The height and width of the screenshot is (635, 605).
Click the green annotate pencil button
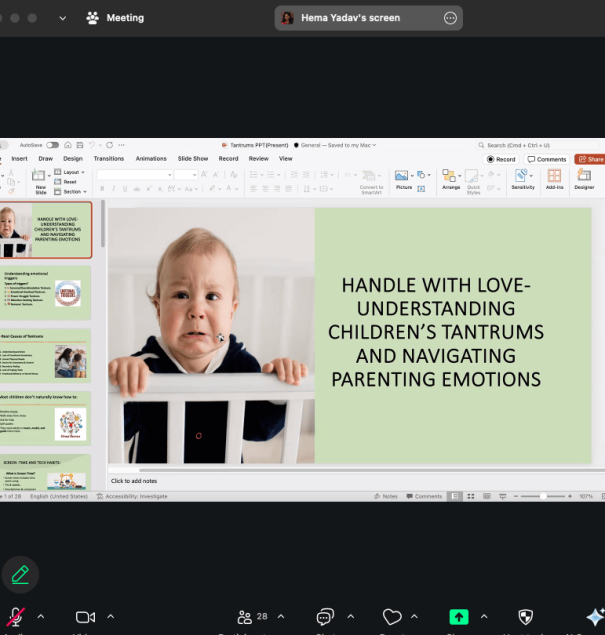point(20,575)
